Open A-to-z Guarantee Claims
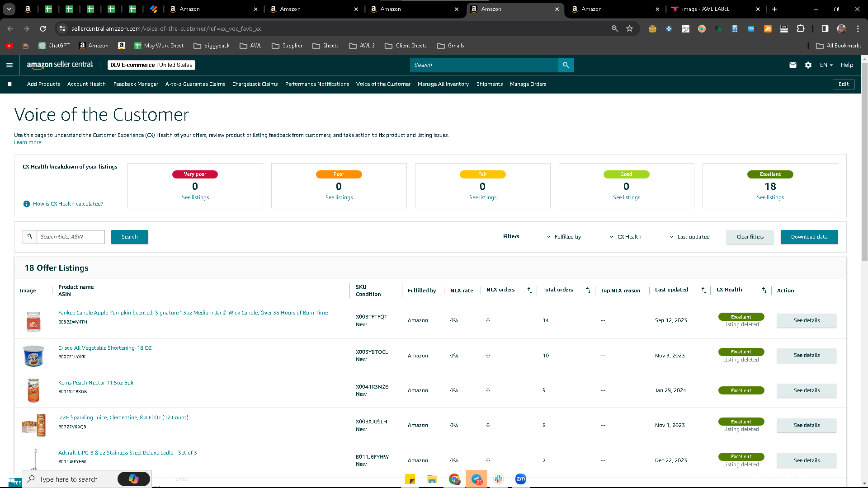 (195, 84)
